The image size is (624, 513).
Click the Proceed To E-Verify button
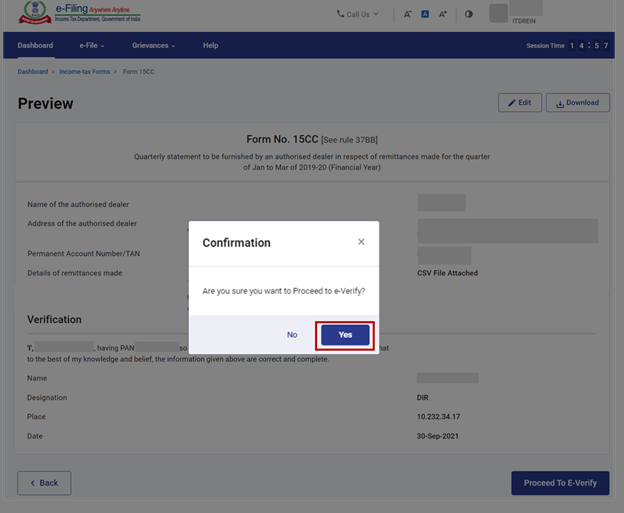(x=560, y=482)
